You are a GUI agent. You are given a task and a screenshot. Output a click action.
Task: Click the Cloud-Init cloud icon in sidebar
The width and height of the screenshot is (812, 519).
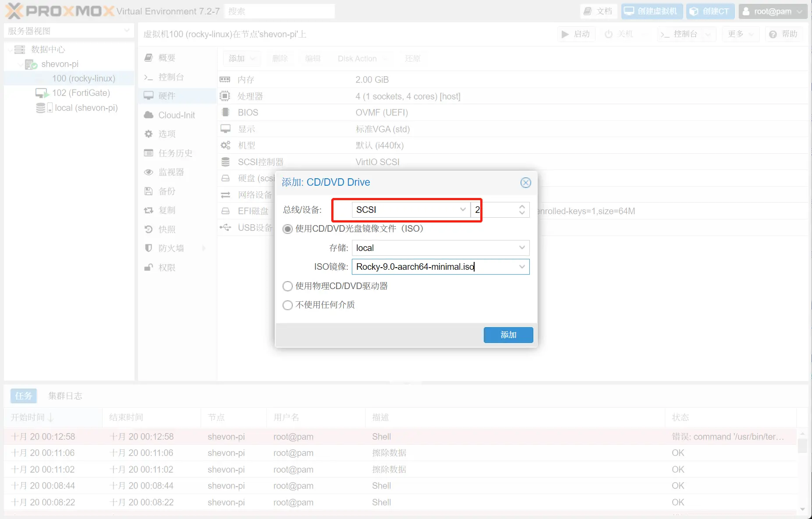tap(149, 115)
